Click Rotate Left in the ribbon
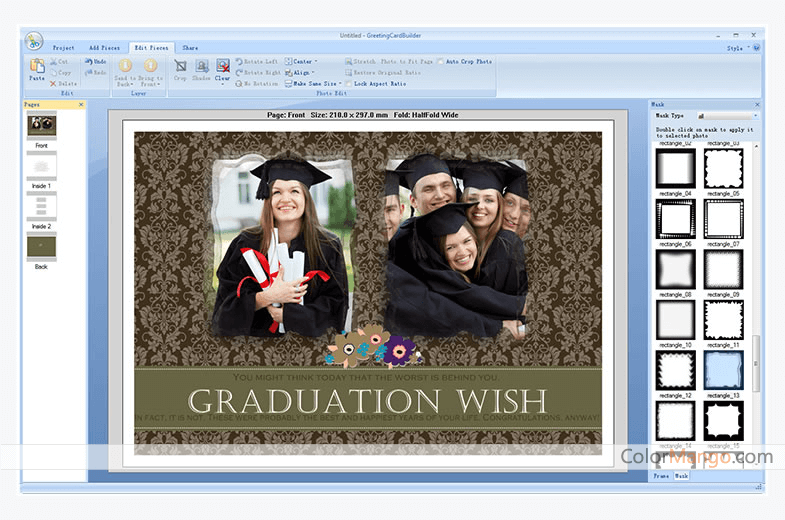 pyautogui.click(x=258, y=61)
